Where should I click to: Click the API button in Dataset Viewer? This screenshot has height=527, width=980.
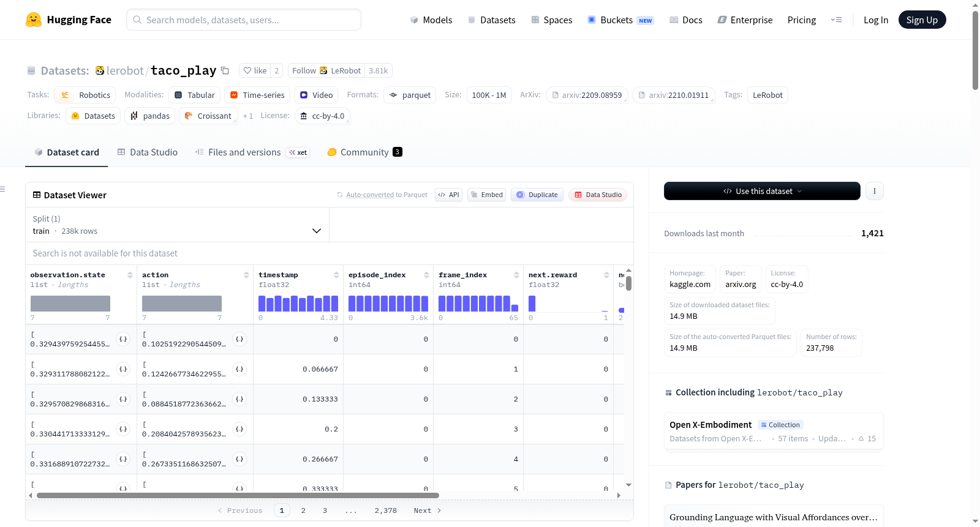[x=448, y=195]
